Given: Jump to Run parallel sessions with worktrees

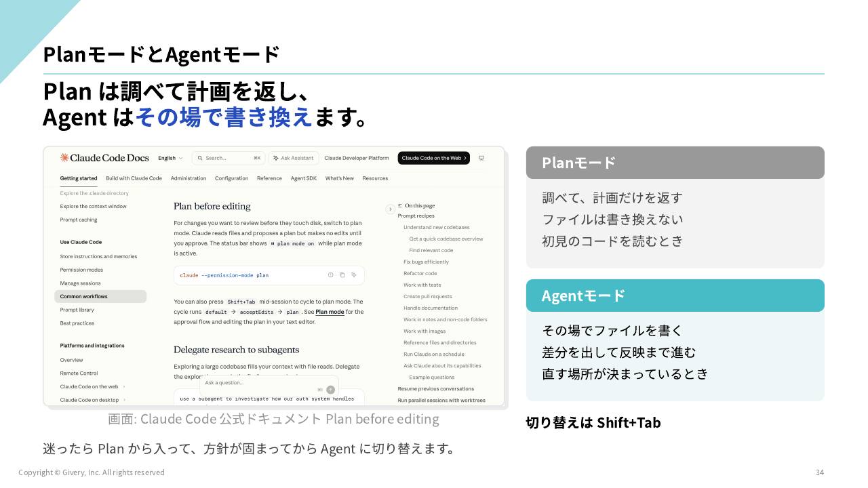Looking at the screenshot, I should coord(441,400).
